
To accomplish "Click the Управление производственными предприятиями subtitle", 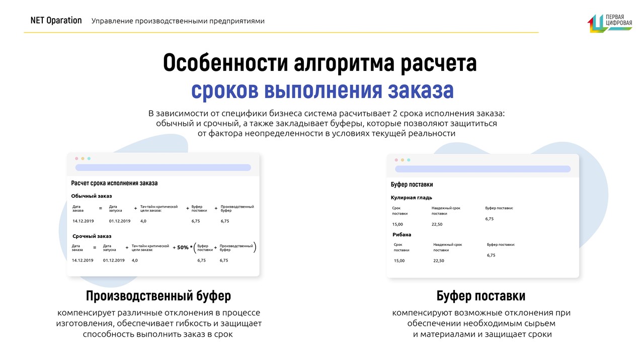I will click(x=178, y=21).
